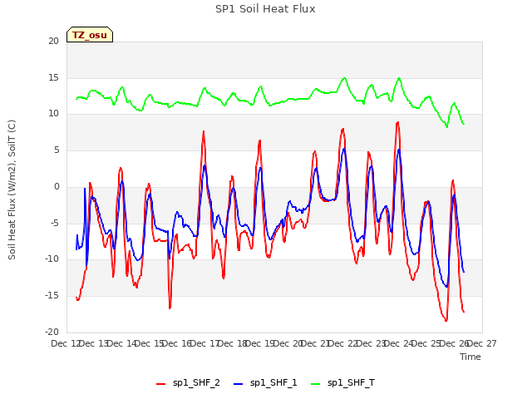
Task: Click the TZ_osu annotation label
Action: [90, 35]
